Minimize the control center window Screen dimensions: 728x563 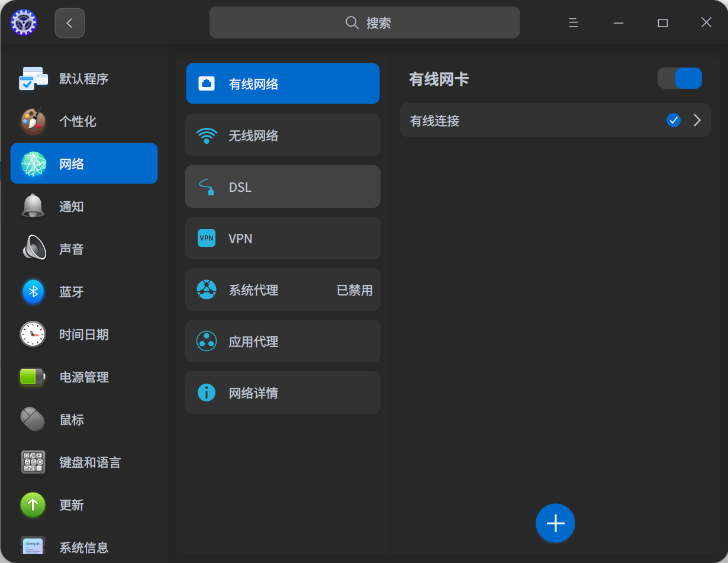(x=619, y=22)
